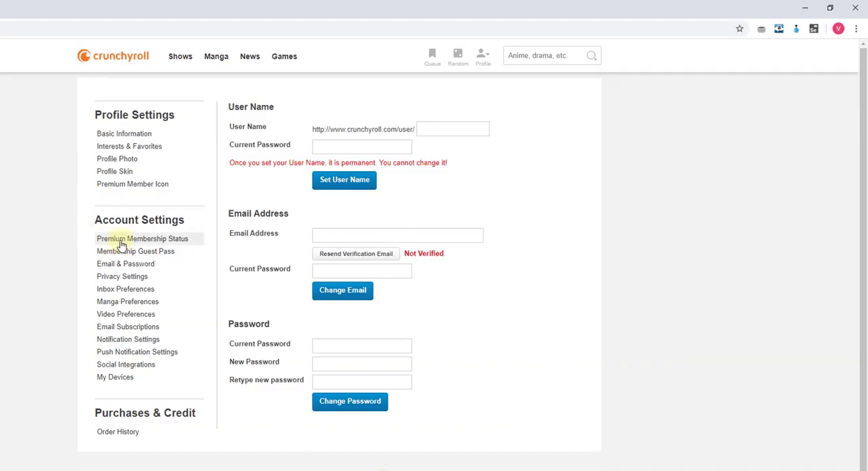This screenshot has width=868, height=471.
Task: Open Profile Photo settings
Action: tap(117, 159)
